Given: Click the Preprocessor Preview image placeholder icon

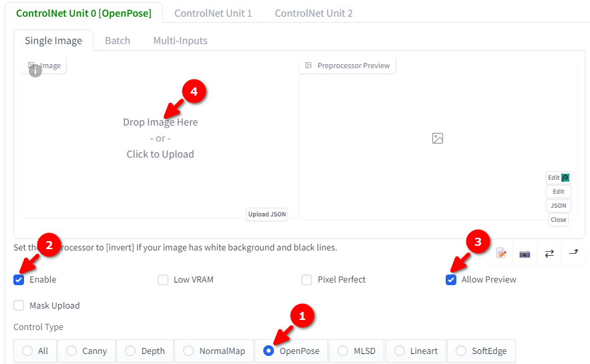Looking at the screenshot, I should (437, 138).
